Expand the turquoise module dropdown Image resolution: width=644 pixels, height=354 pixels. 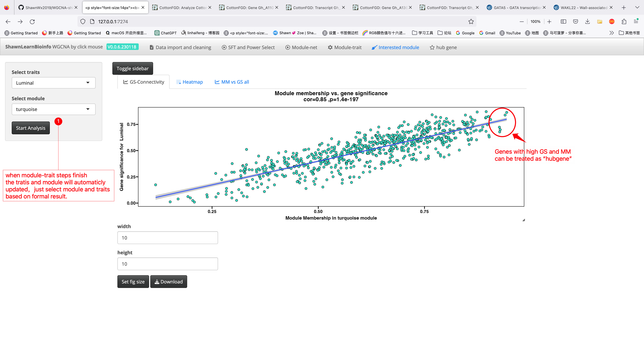tap(53, 109)
